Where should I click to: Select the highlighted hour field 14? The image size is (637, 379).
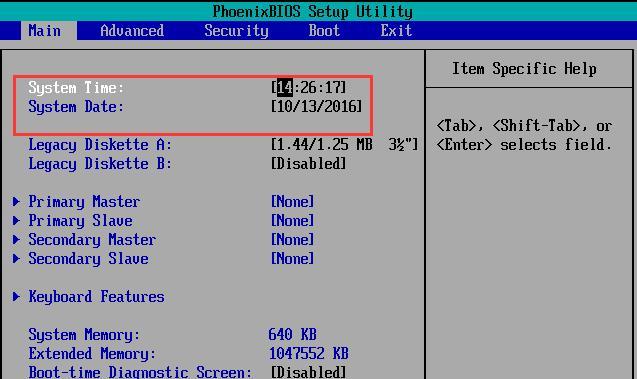[x=285, y=87]
